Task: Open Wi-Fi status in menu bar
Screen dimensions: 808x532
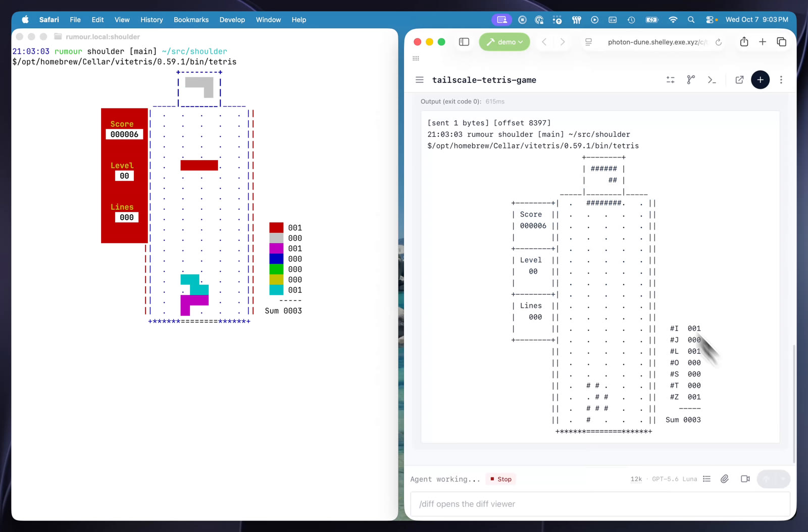Action: click(x=673, y=20)
